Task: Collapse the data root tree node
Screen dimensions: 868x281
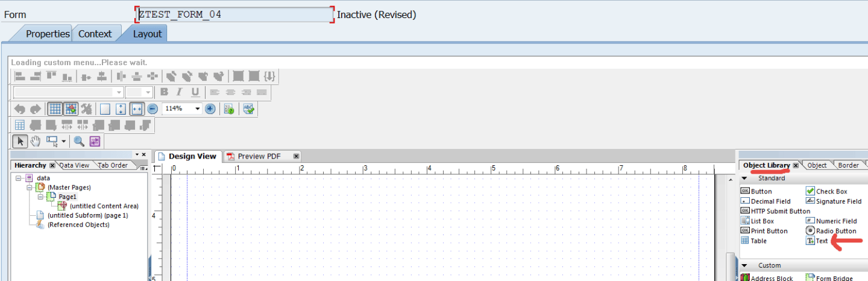Action: (x=19, y=178)
